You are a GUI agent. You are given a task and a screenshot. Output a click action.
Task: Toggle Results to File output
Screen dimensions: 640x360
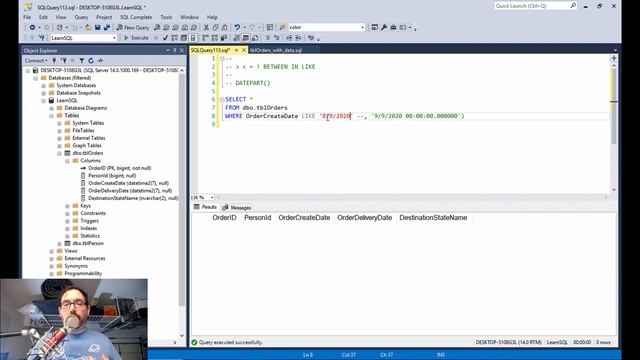point(255,38)
